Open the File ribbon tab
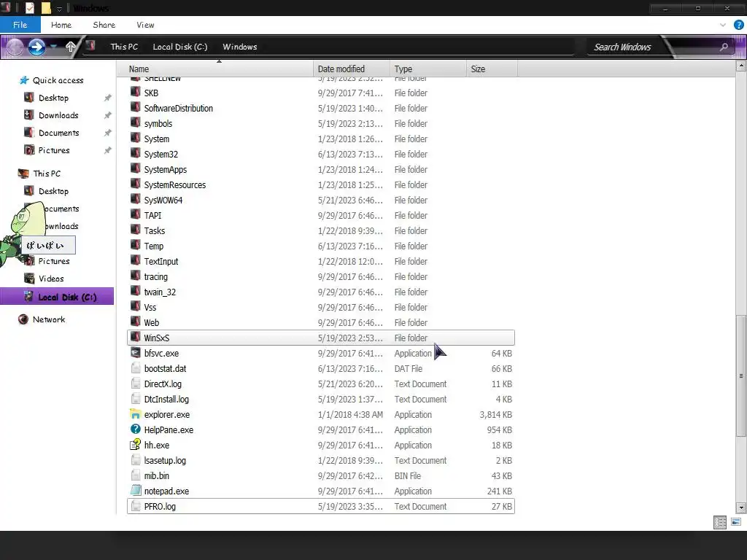Image resolution: width=747 pixels, height=560 pixels. (x=20, y=25)
